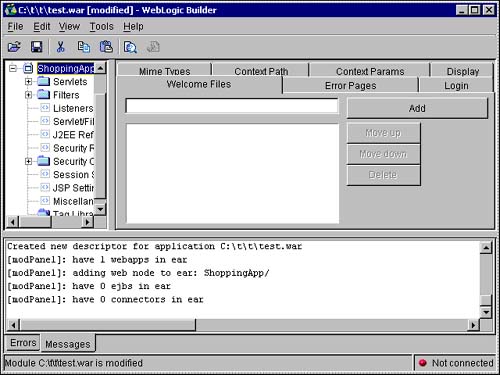Viewport: 500px width, 375px height.
Task: Click the Cut scissors icon
Action: 60,47
